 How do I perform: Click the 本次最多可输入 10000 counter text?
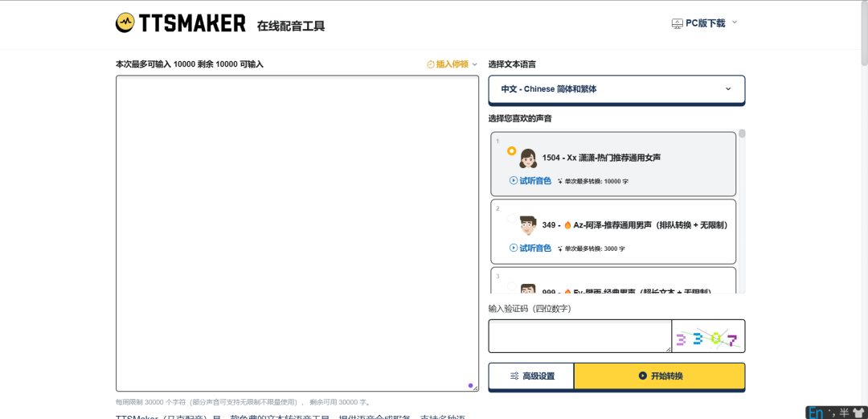[190, 64]
